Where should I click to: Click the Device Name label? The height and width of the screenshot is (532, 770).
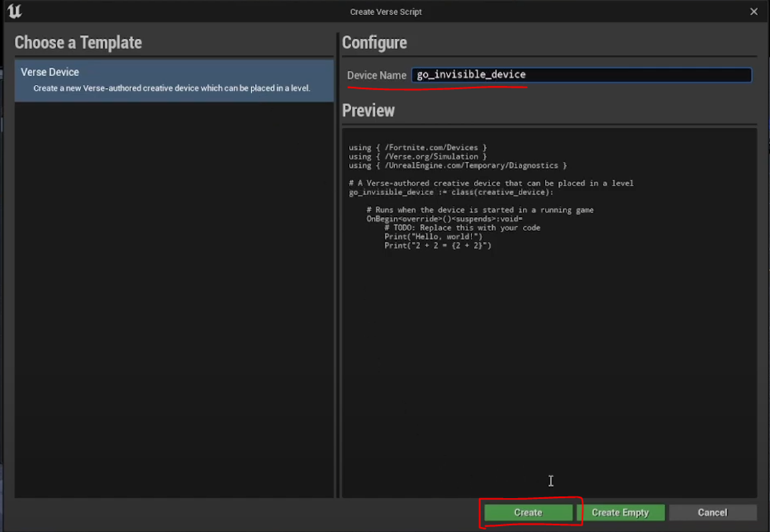[377, 75]
